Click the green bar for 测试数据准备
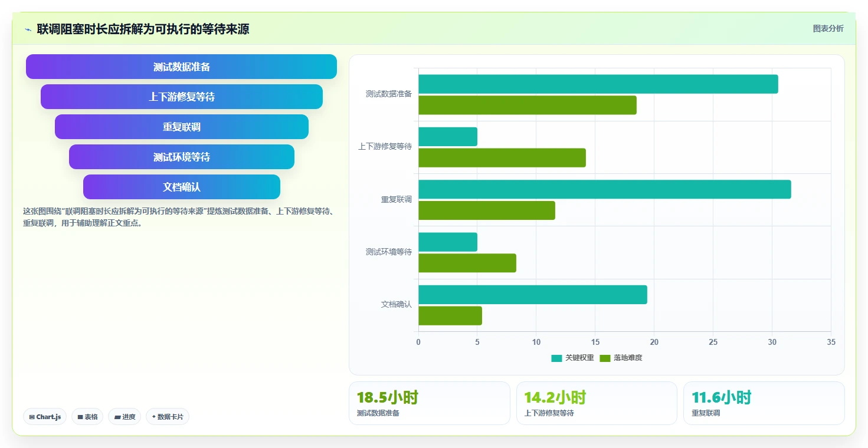This screenshot has height=448, width=868. click(528, 105)
